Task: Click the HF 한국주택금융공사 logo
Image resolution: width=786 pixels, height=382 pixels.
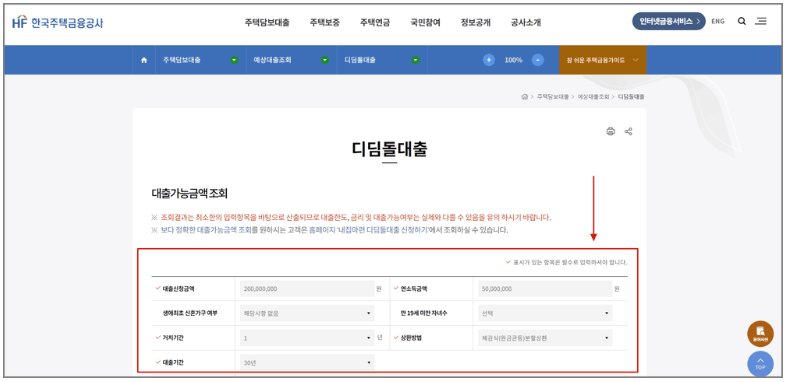Action: coord(58,23)
